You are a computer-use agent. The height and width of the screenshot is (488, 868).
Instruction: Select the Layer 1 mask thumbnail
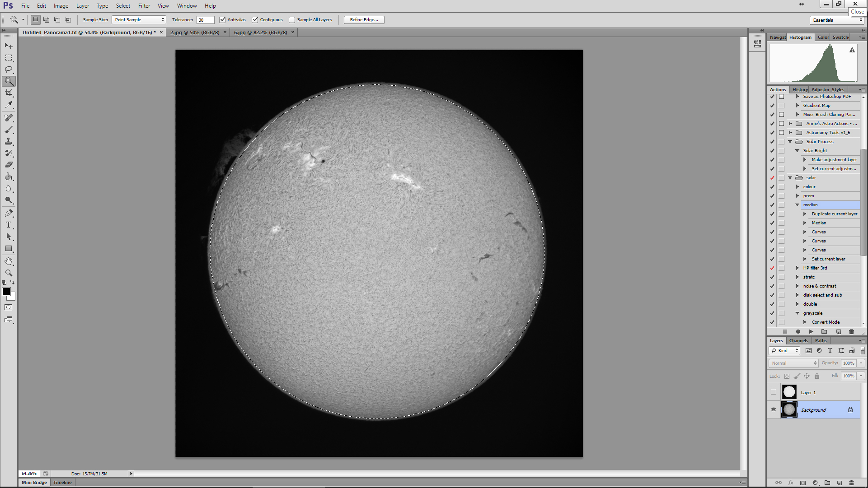[789, 392]
